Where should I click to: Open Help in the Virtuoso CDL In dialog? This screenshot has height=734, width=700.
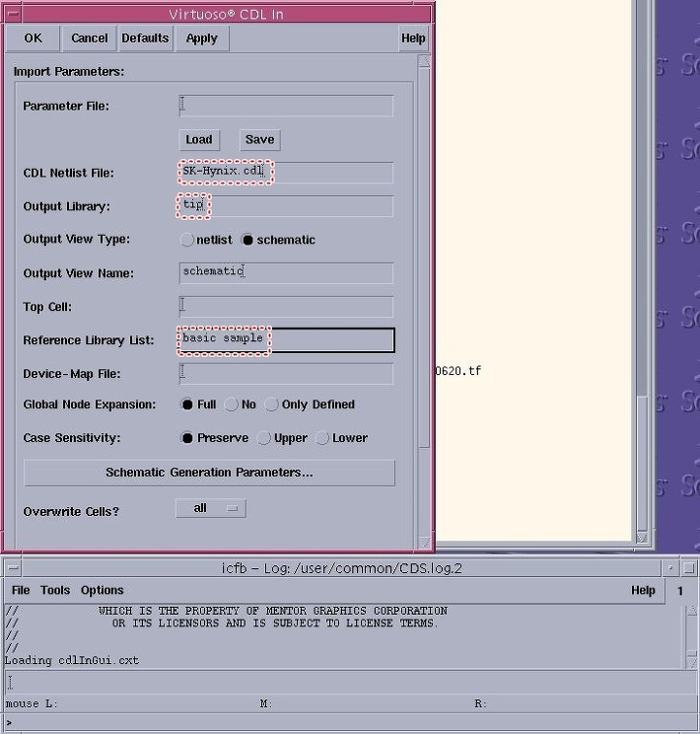point(413,37)
